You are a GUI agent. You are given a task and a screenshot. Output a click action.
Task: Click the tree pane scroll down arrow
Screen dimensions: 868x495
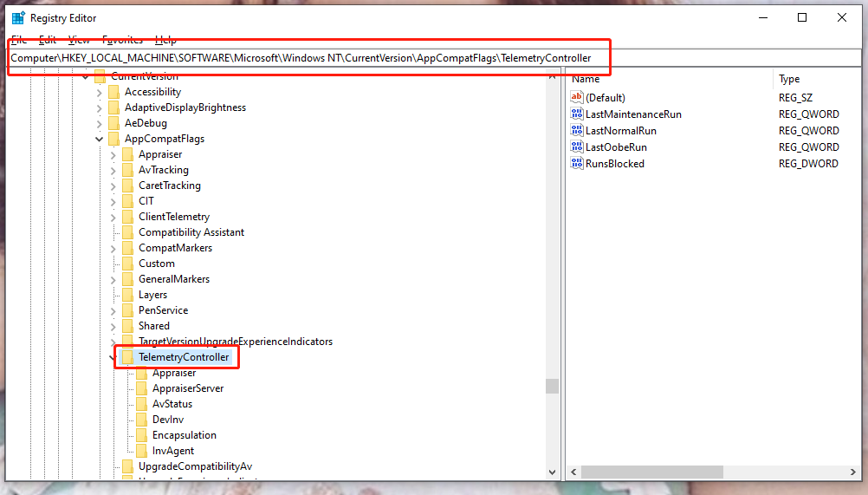pos(552,472)
